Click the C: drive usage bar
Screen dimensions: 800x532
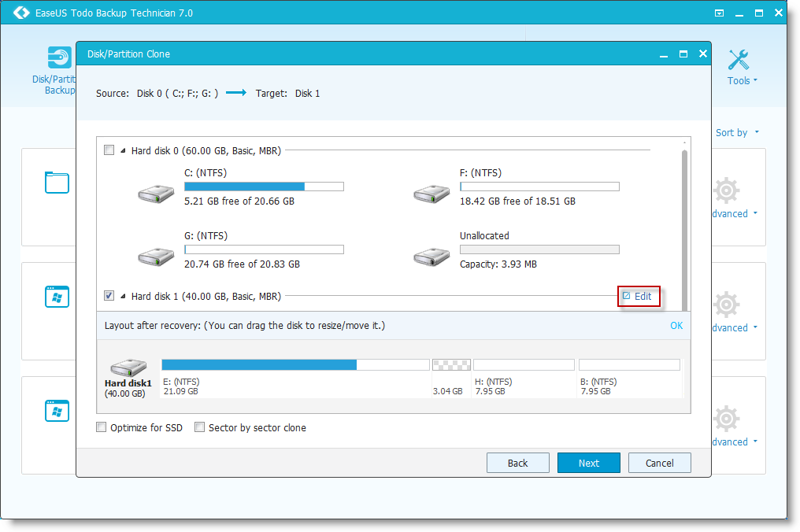(x=265, y=187)
